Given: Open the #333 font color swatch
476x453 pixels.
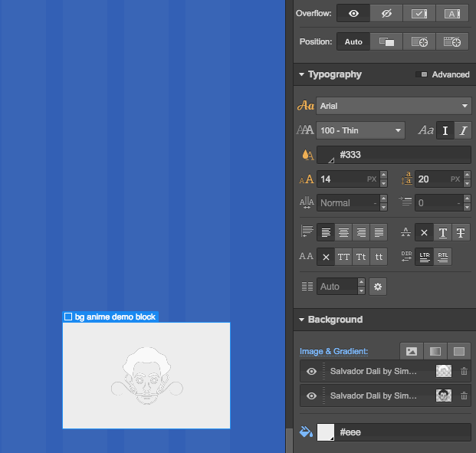Looking at the screenshot, I should [x=326, y=155].
